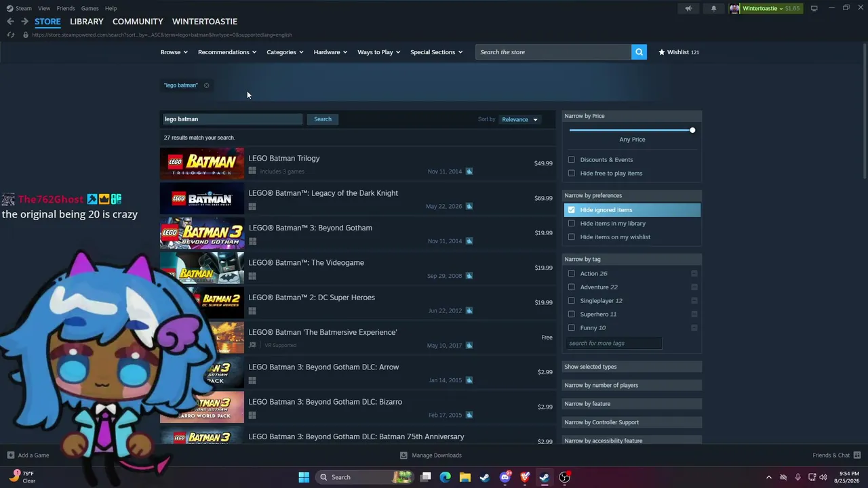
Task: Expand Narrow by number of players
Action: [632, 385]
